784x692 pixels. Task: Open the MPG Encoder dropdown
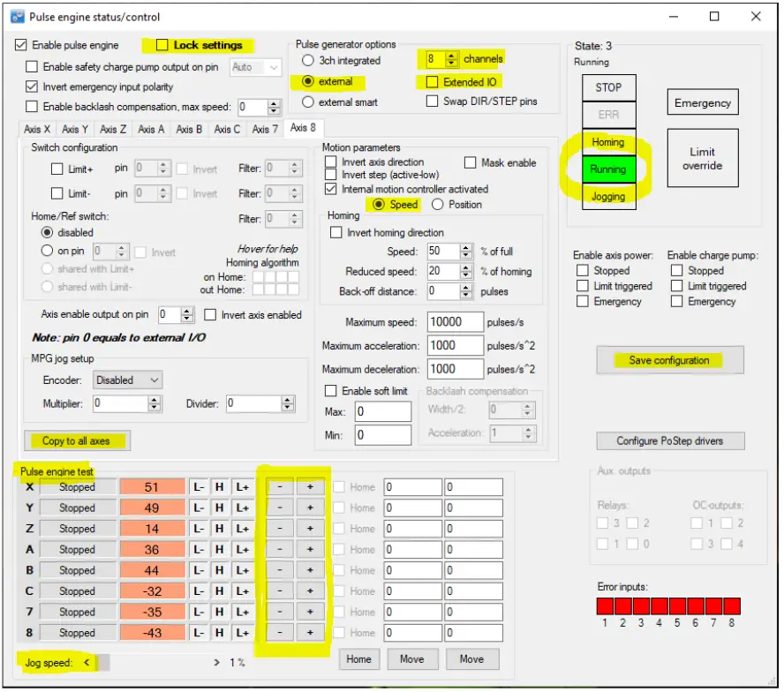coord(128,380)
